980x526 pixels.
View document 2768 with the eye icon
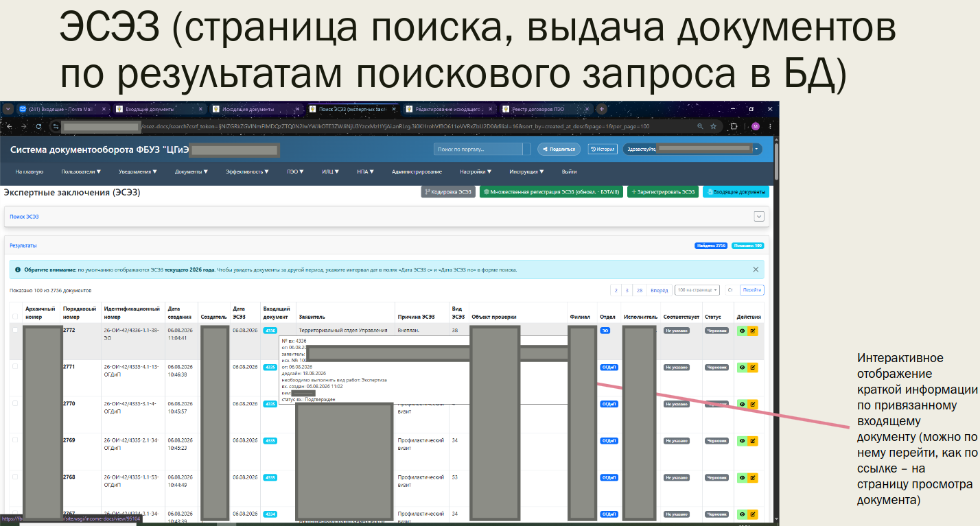(x=742, y=477)
